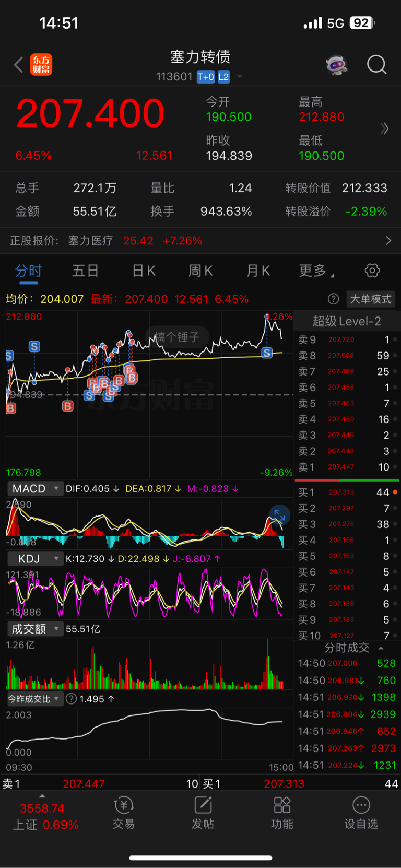
Task: Go back with the left arrow
Action: coord(19,65)
